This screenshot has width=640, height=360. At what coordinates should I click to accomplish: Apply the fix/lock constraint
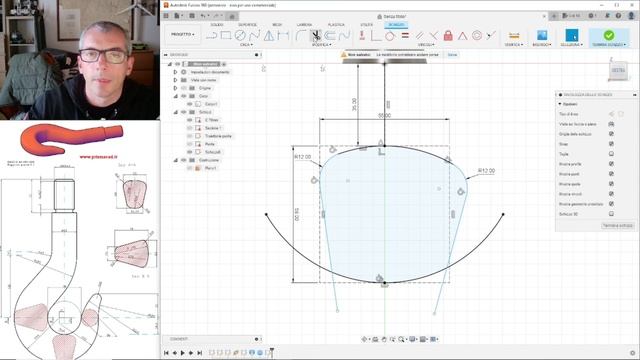(448, 36)
